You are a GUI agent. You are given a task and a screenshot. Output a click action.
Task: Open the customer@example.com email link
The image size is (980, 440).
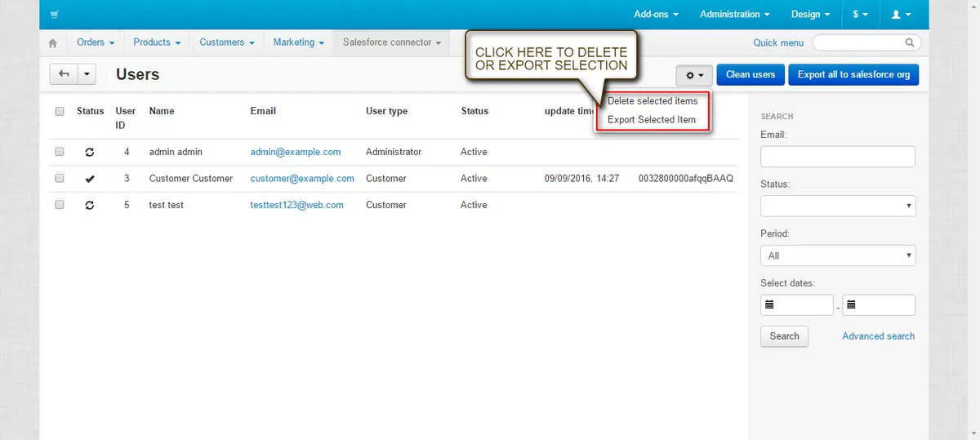click(302, 179)
